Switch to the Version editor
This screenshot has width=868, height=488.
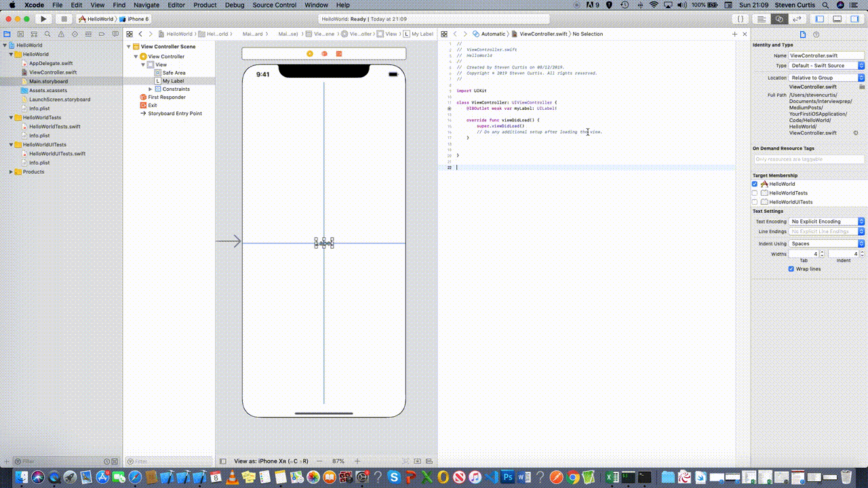(797, 19)
